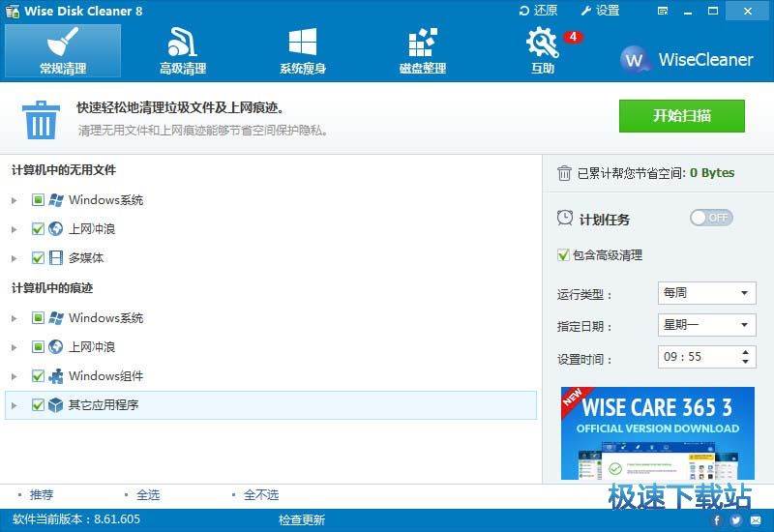Click the Wise Care 365 banner
Image resolution: width=774 pixels, height=532 pixels.
(x=658, y=433)
